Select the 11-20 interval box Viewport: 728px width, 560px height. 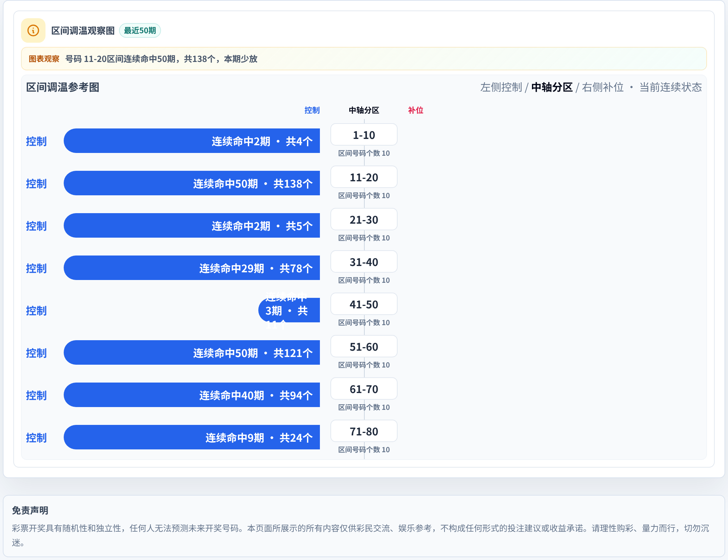coord(364,177)
